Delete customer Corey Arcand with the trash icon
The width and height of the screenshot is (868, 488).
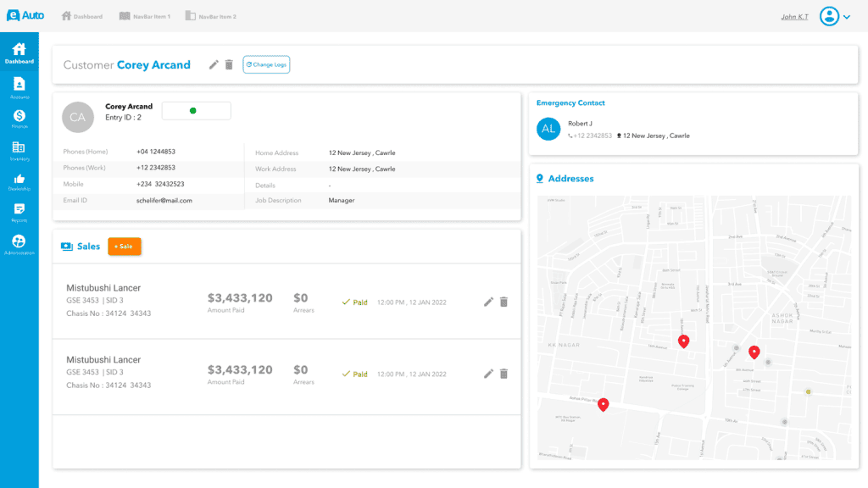pos(229,64)
